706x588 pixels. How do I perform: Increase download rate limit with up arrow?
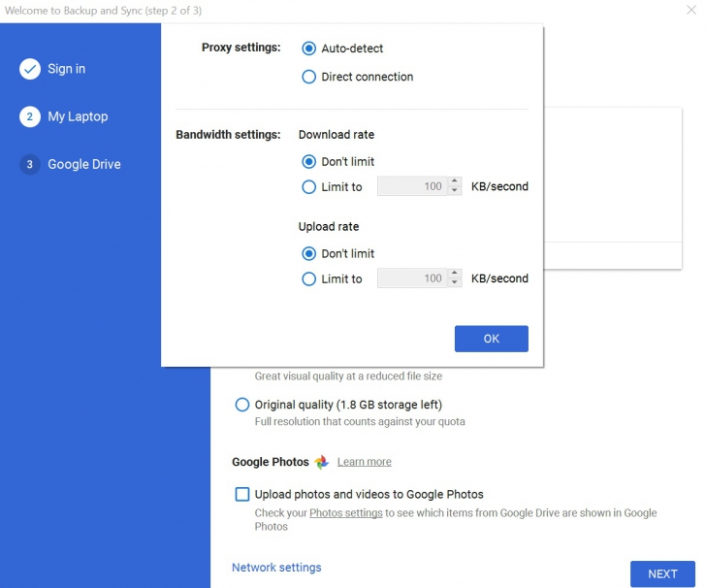pos(454,181)
